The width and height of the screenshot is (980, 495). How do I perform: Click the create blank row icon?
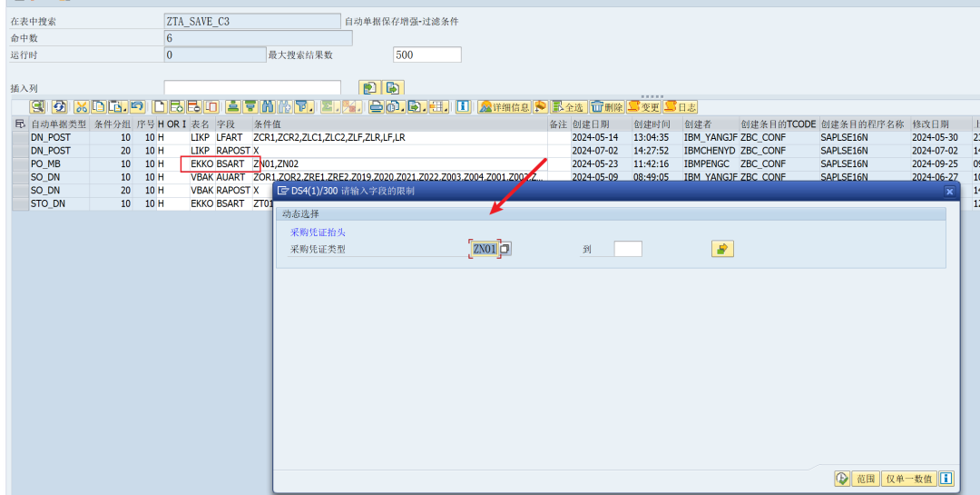click(x=160, y=107)
